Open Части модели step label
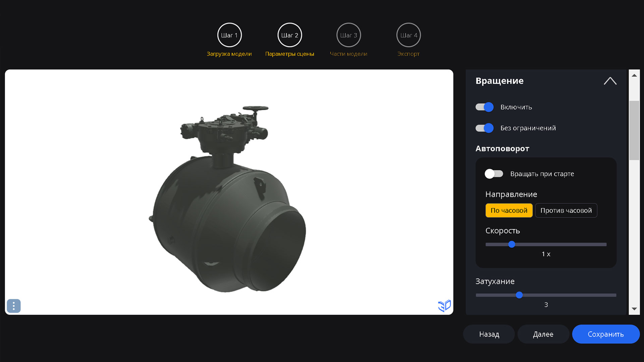Viewport: 644px width, 362px height. (348, 54)
